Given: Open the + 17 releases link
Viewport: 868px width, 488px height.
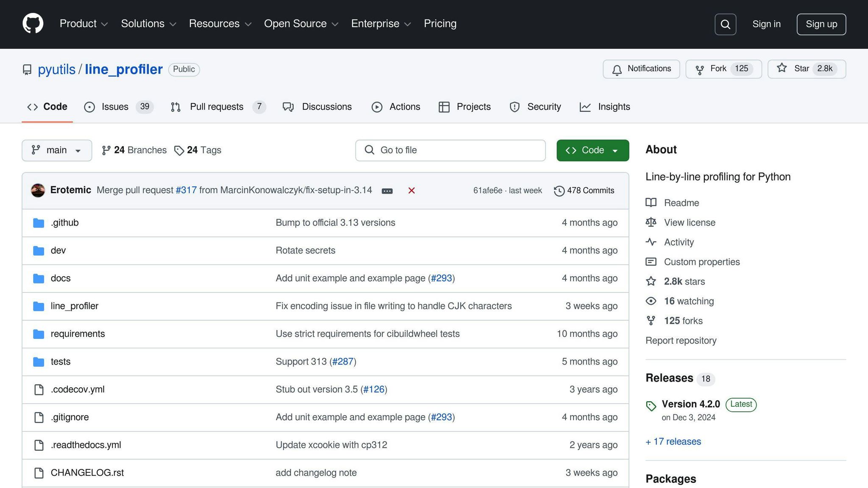Looking at the screenshot, I should pos(673,441).
